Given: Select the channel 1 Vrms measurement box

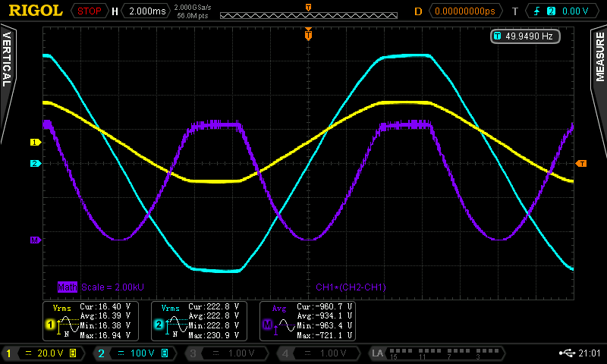Looking at the screenshot, I should tap(90, 321).
